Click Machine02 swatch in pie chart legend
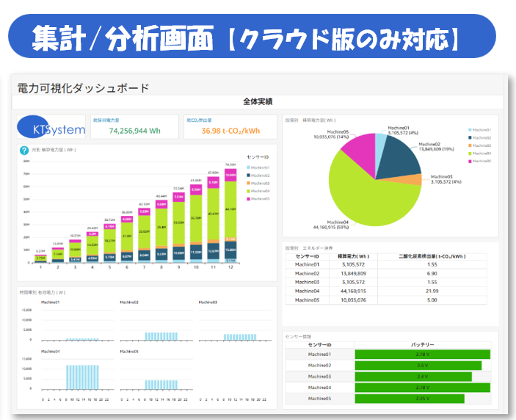 pyautogui.click(x=470, y=137)
